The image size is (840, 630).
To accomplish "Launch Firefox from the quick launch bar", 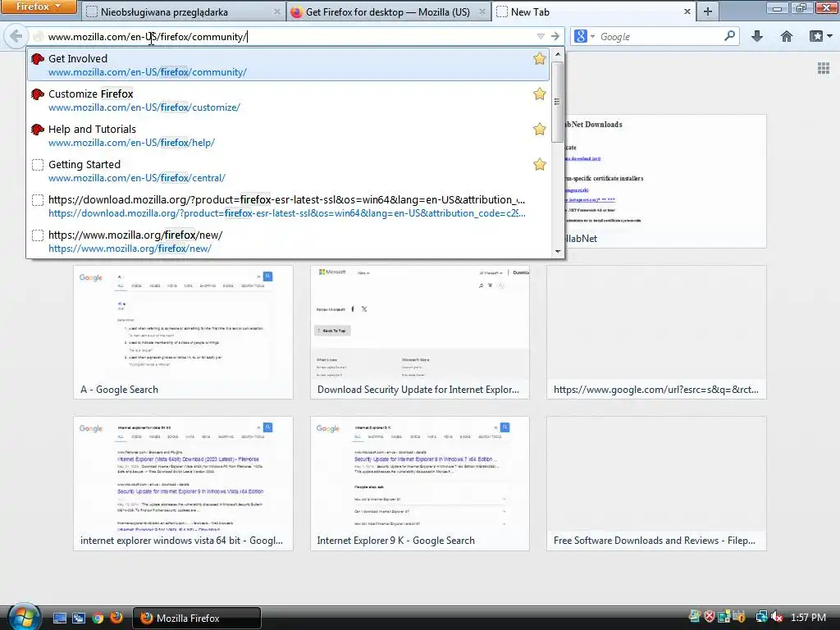I will tap(116, 617).
